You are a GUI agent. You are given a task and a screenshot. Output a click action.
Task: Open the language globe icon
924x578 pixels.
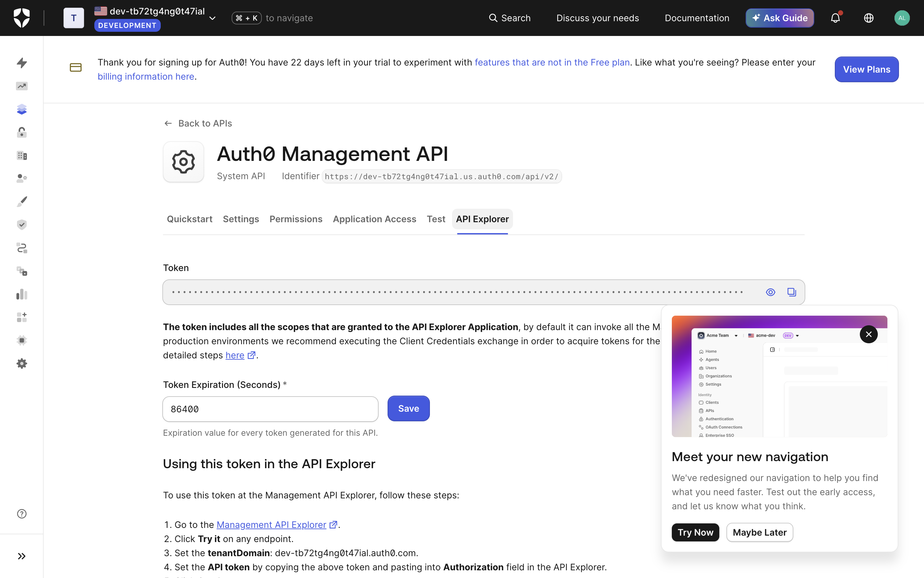click(868, 18)
